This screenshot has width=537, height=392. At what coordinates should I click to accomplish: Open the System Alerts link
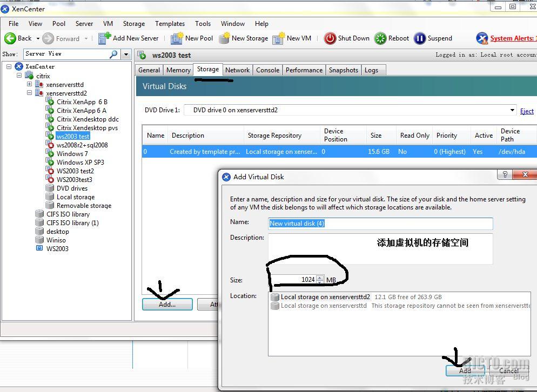(x=513, y=38)
